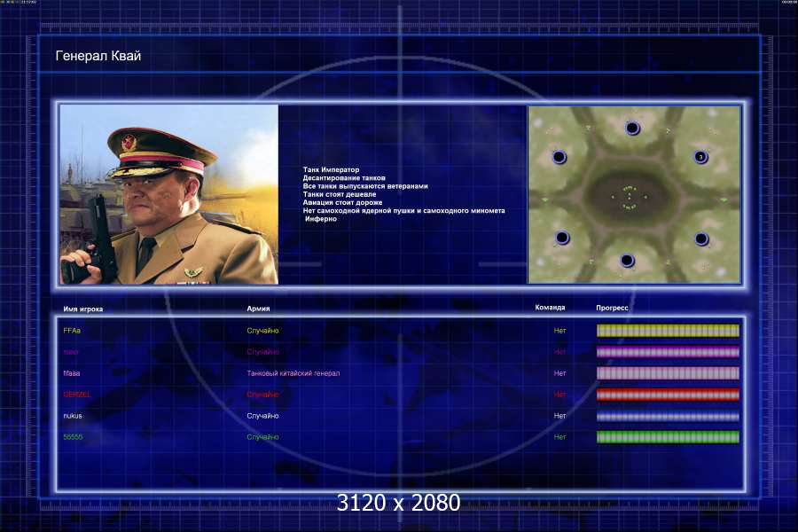Click nukus's Случайно army value
798x532 pixels.
pyautogui.click(x=262, y=416)
